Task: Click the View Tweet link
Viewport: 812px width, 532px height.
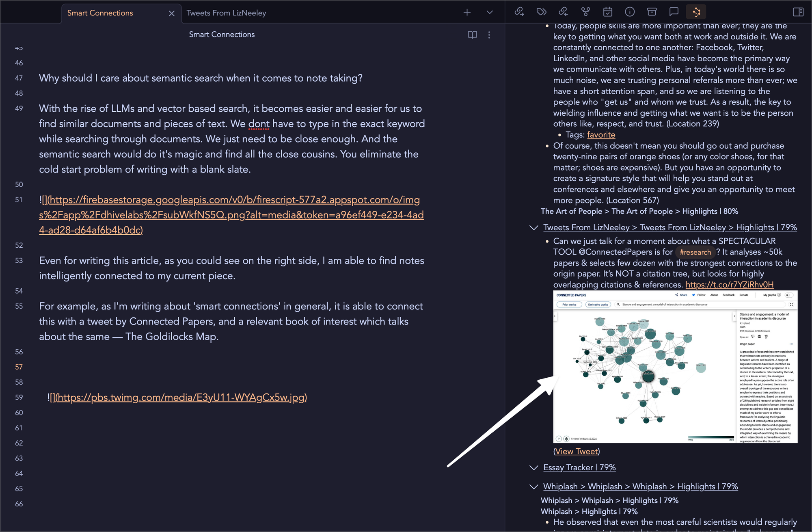Action: [576, 452]
